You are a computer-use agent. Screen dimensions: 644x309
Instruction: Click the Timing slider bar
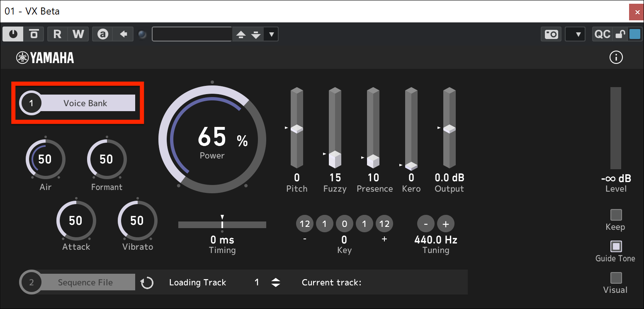[x=222, y=224]
